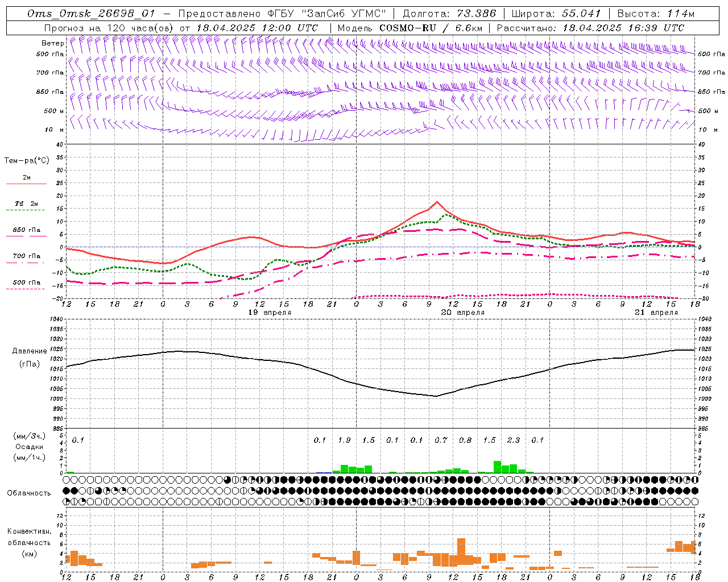Screen dimensions: 728x582
Task: Click the green dotted sample under Td 2м
Action: [x=26, y=210]
